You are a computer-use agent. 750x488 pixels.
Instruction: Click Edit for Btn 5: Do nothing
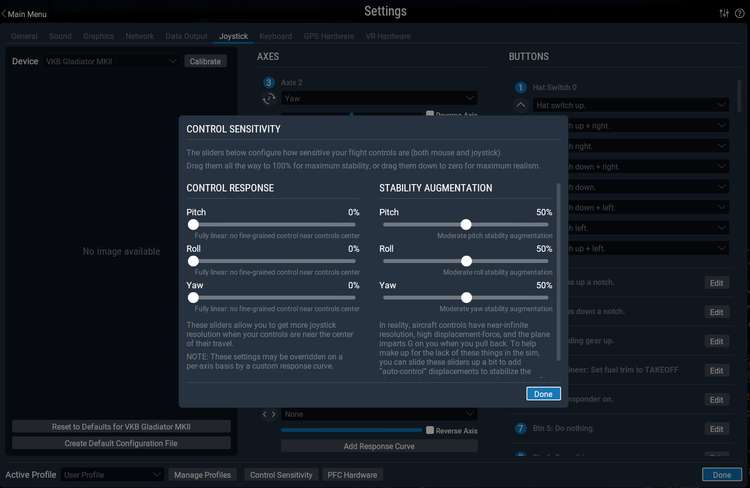pyautogui.click(x=716, y=429)
